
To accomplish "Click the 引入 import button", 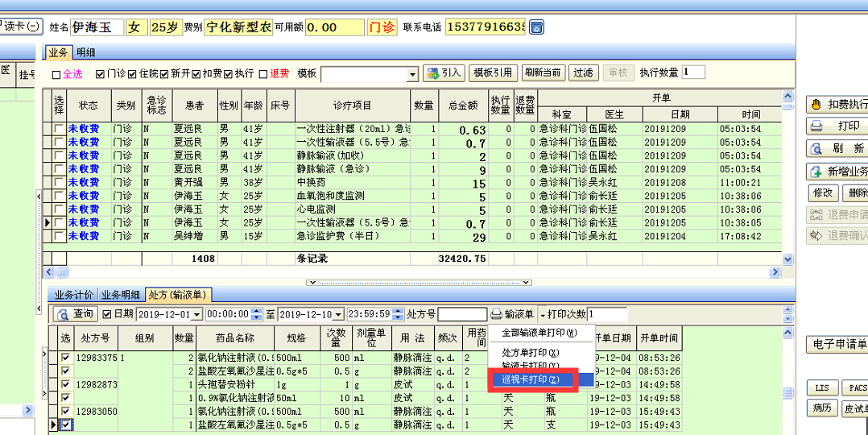I will [x=444, y=72].
